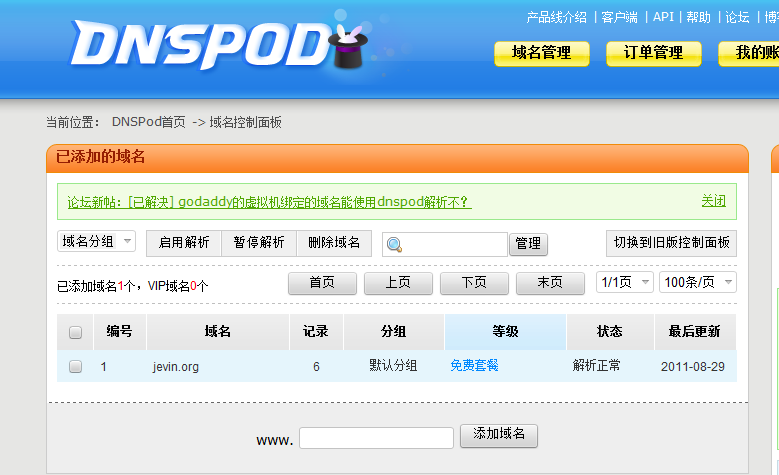
Task: Check the box for jevin.org row
Action: (x=76, y=367)
